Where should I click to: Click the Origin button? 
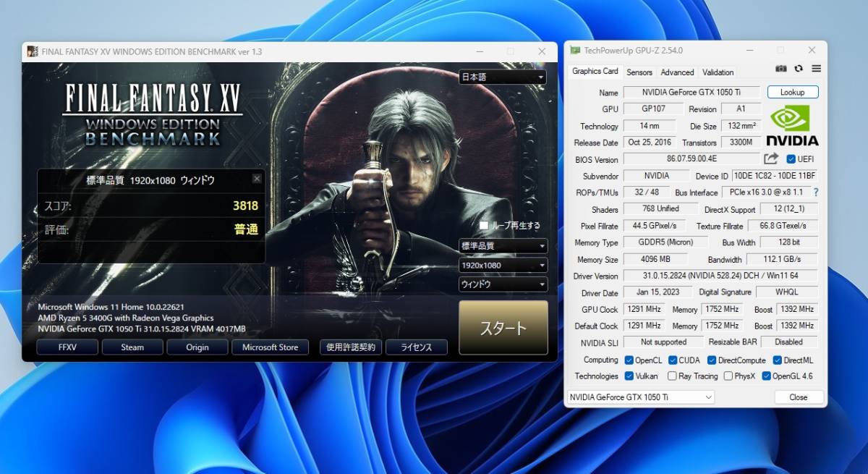(x=197, y=347)
